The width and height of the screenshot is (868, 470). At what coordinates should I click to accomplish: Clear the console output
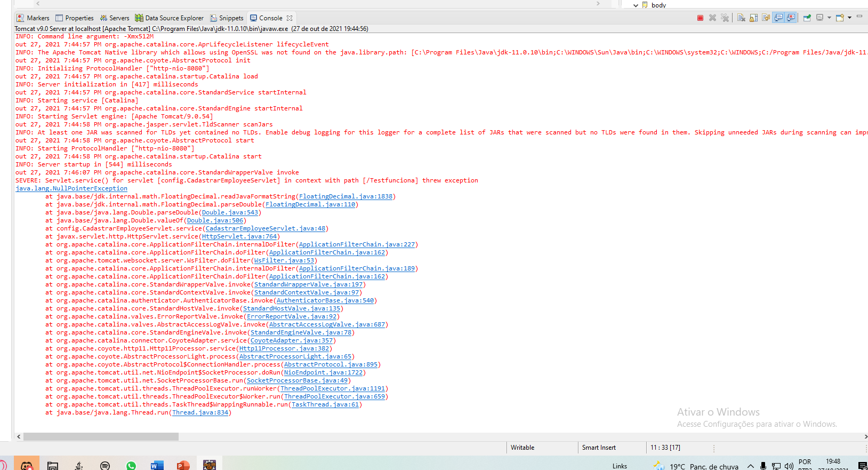[x=741, y=18]
